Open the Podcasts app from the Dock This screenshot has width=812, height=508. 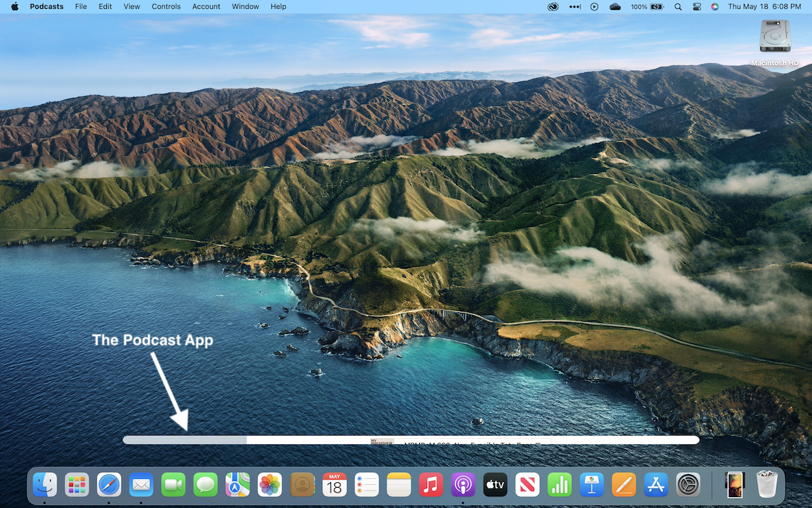463,485
